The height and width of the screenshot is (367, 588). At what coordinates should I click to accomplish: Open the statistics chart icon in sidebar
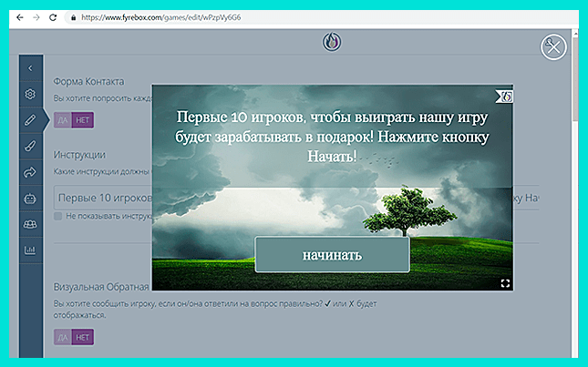coord(30,250)
